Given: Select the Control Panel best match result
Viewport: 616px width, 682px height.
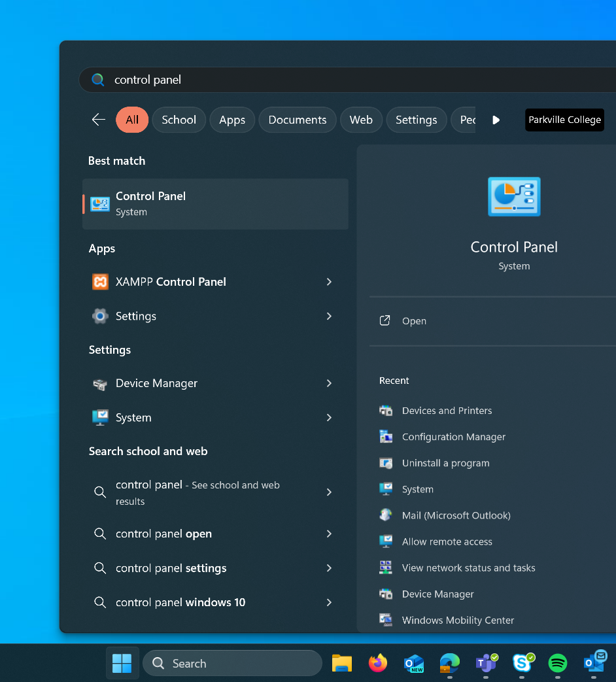Looking at the screenshot, I should click(x=215, y=204).
